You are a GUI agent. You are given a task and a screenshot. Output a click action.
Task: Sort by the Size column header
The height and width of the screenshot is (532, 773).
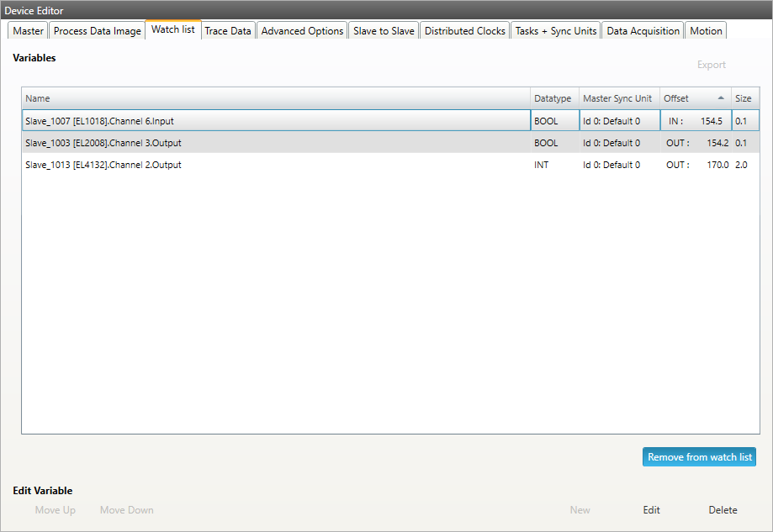point(743,98)
